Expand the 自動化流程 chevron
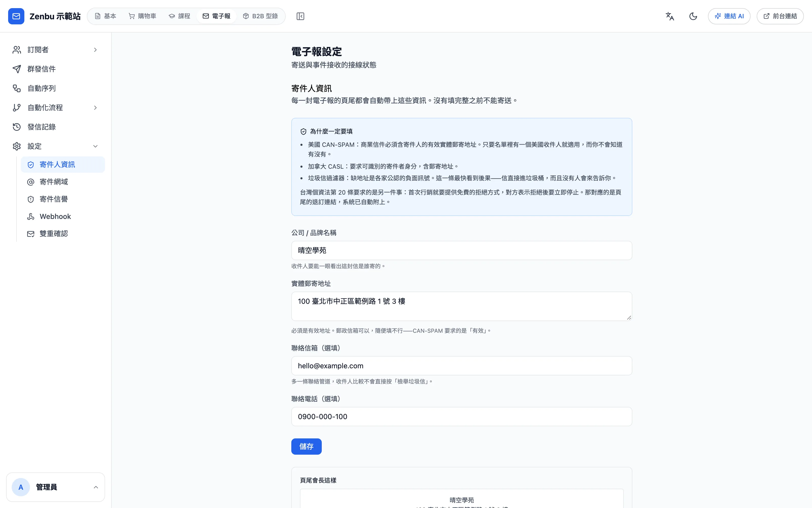This screenshot has height=508, width=812. click(x=95, y=107)
